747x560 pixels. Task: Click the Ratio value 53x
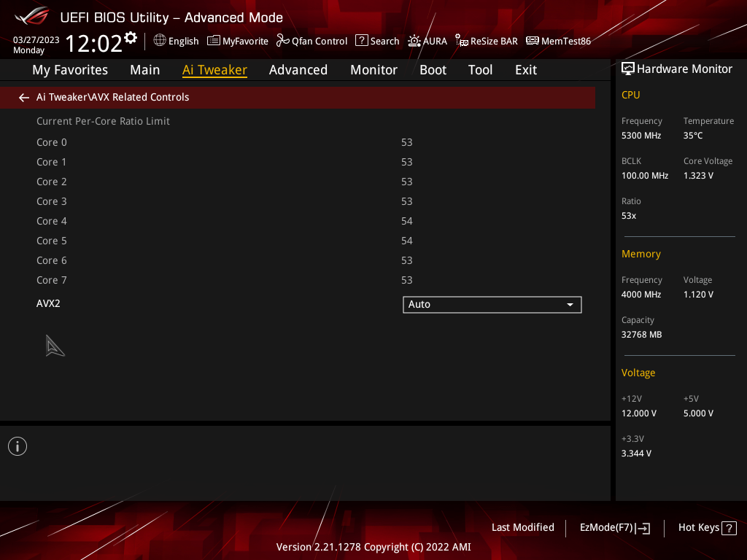[x=628, y=216]
